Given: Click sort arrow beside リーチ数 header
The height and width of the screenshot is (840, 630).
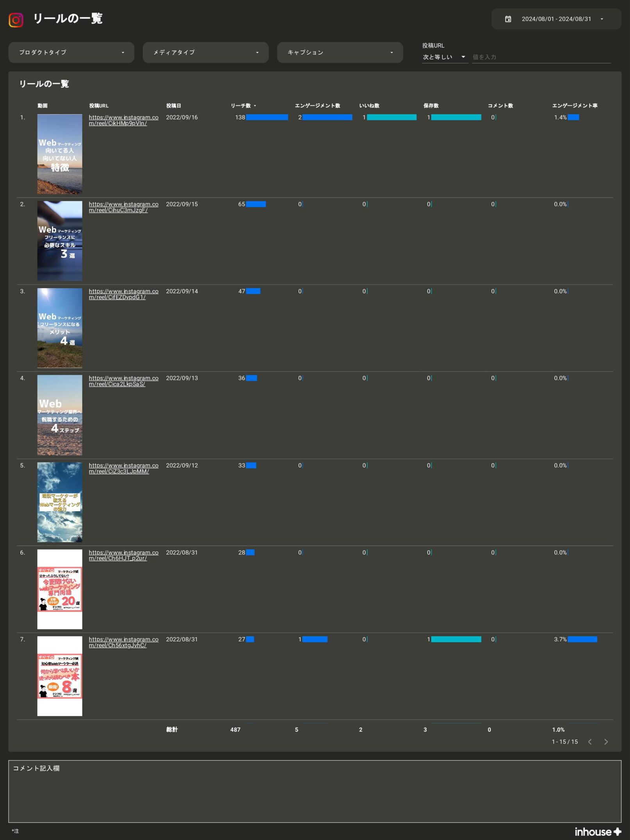Looking at the screenshot, I should (x=255, y=106).
